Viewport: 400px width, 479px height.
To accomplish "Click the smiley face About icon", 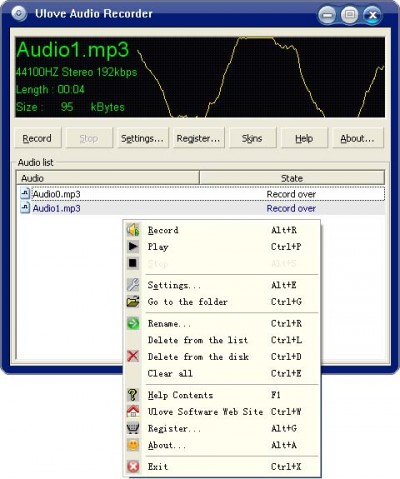I will tap(133, 445).
